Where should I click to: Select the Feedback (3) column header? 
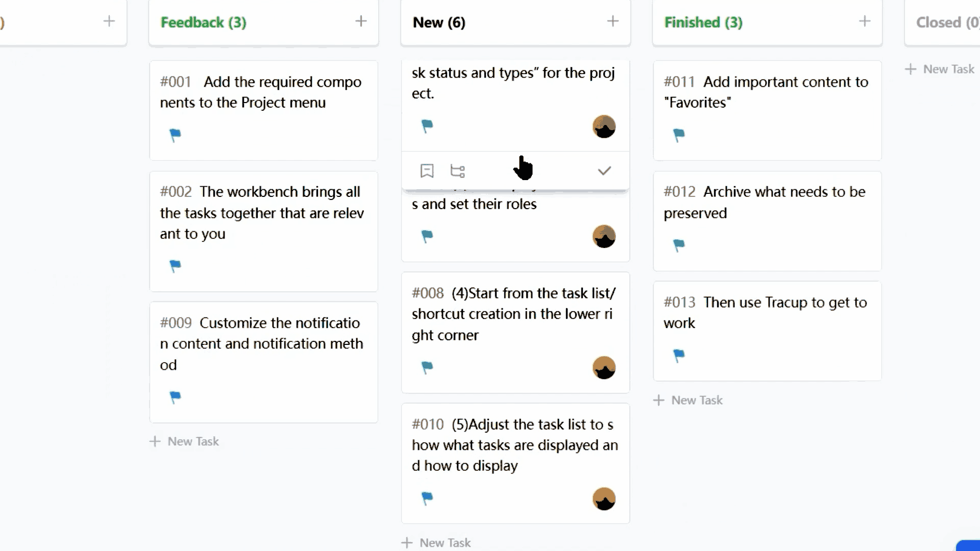203,22
